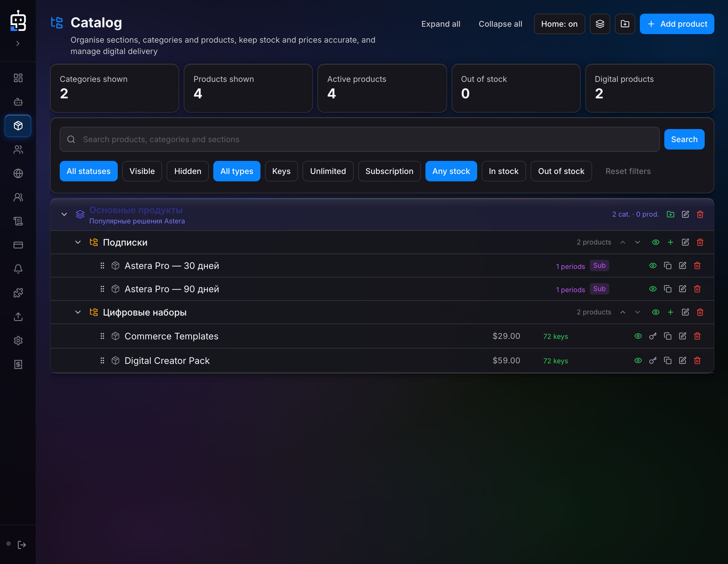Collapse the Основные продукты section

(64, 214)
